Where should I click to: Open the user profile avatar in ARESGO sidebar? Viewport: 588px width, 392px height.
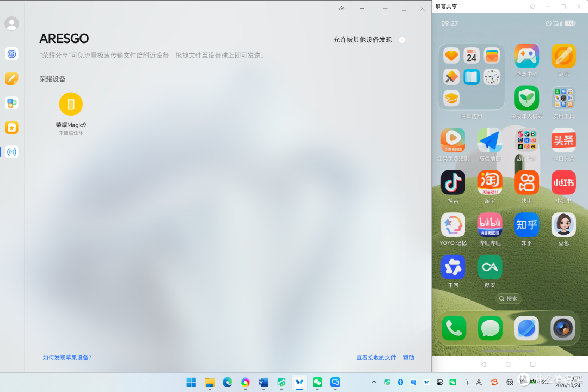point(11,23)
